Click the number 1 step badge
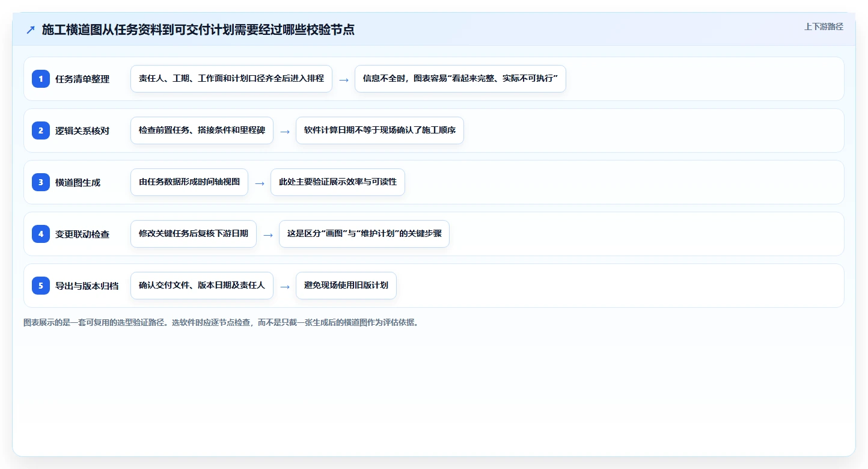The image size is (868, 469). point(41,79)
